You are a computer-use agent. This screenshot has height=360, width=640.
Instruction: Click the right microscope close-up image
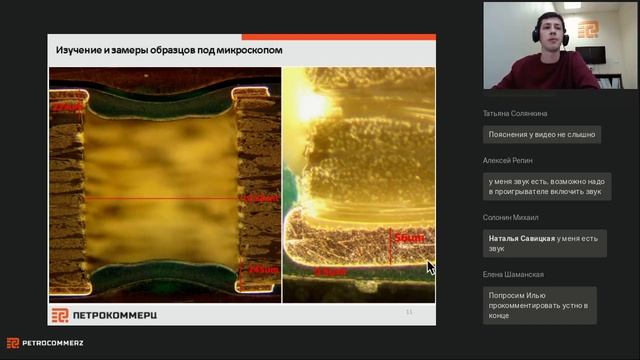[x=359, y=185]
